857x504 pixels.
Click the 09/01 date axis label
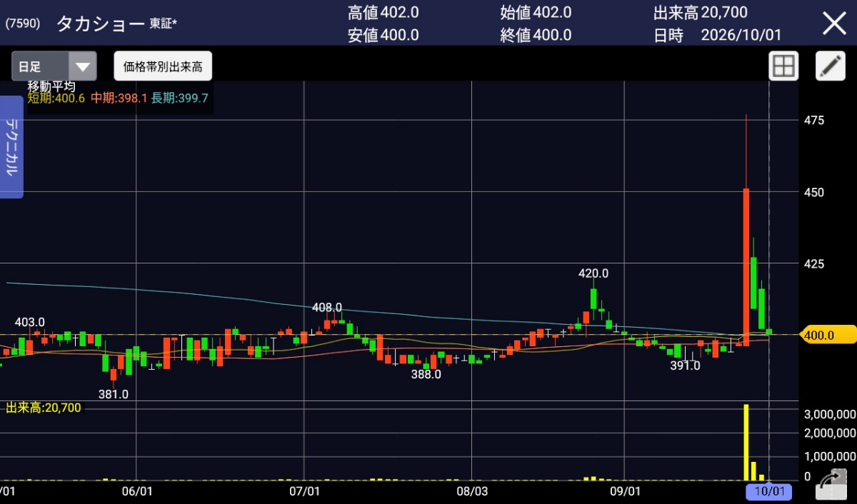pyautogui.click(x=624, y=492)
